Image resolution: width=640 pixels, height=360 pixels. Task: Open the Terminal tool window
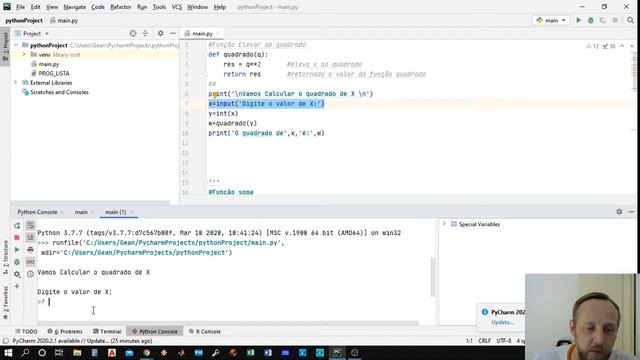click(x=107, y=331)
